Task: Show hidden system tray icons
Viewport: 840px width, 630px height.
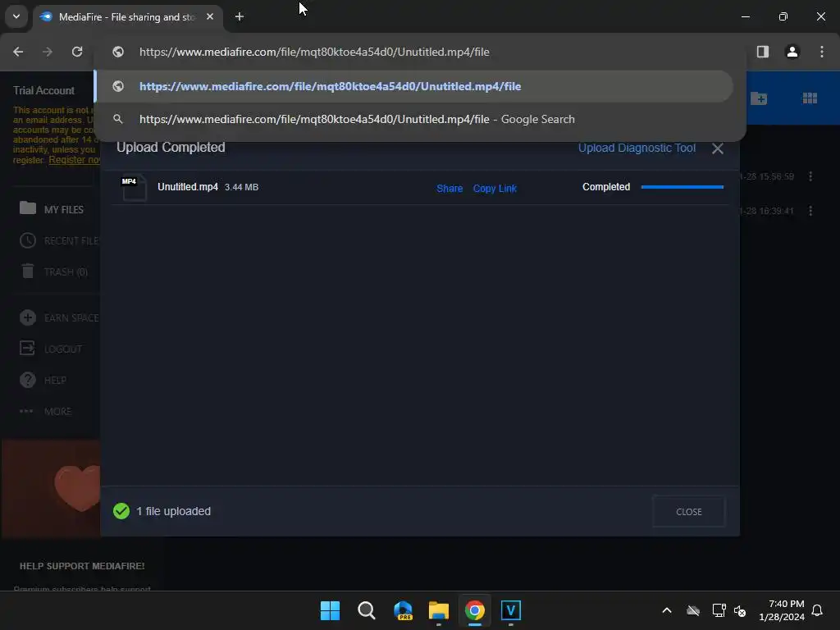Action: point(667,610)
